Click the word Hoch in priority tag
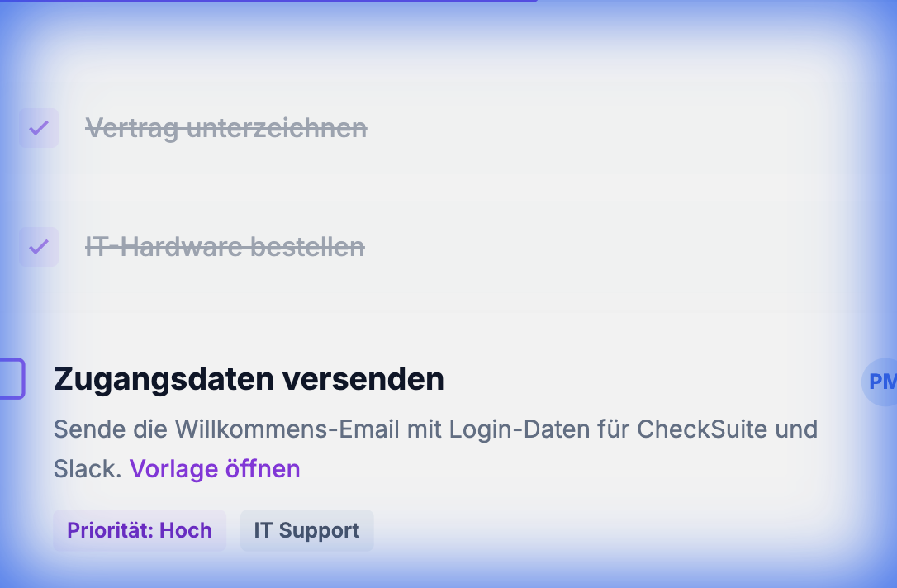The image size is (897, 588). coord(186,530)
